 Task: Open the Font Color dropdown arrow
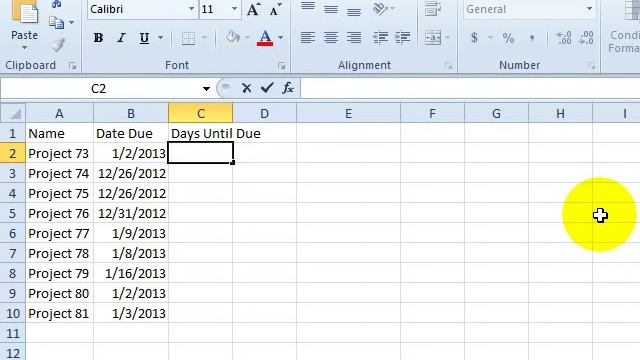[280, 38]
